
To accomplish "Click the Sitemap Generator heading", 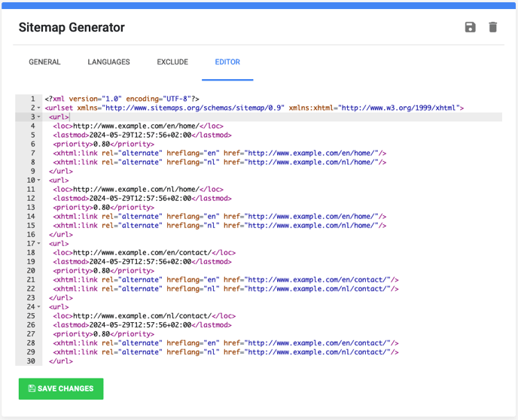I will (x=72, y=27).
